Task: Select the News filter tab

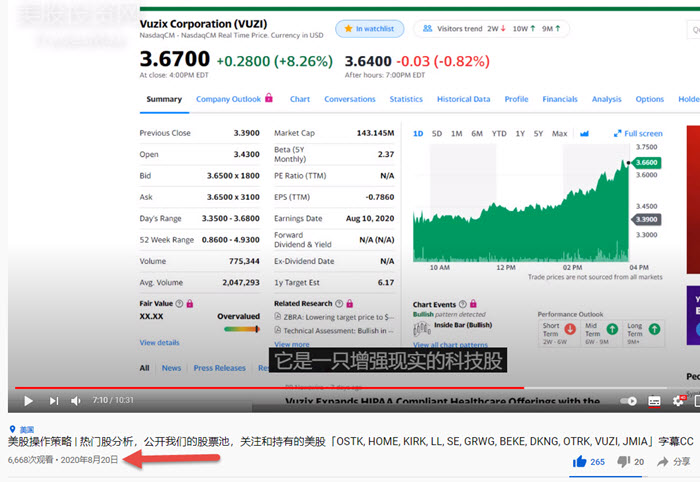Action: pyautogui.click(x=171, y=368)
